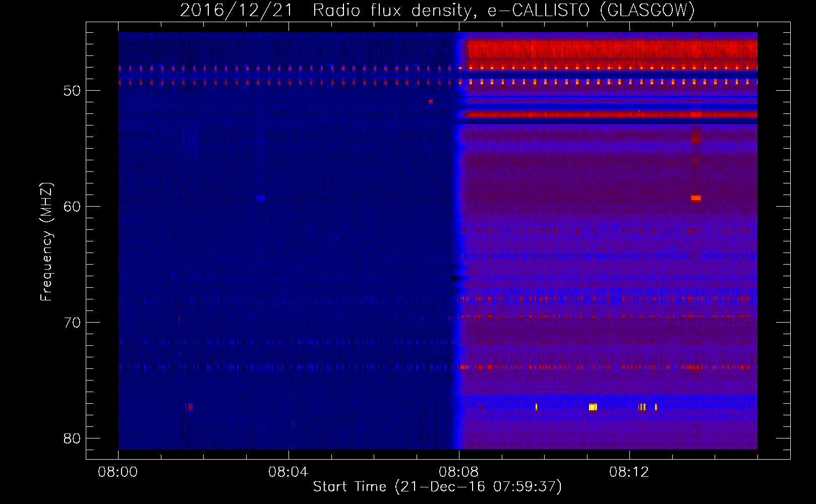Select the 'Frequency (MHZ)' axis label
The width and height of the screenshot is (816, 504).
[x=46, y=242]
